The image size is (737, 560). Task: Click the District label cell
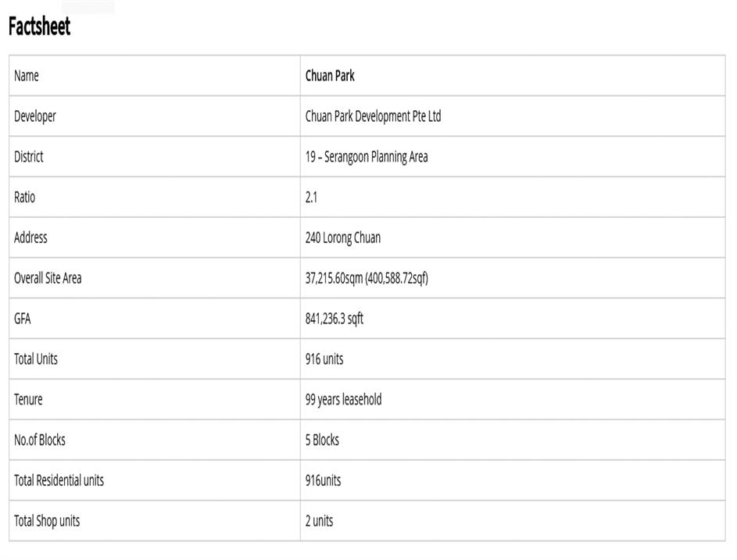[x=29, y=157]
